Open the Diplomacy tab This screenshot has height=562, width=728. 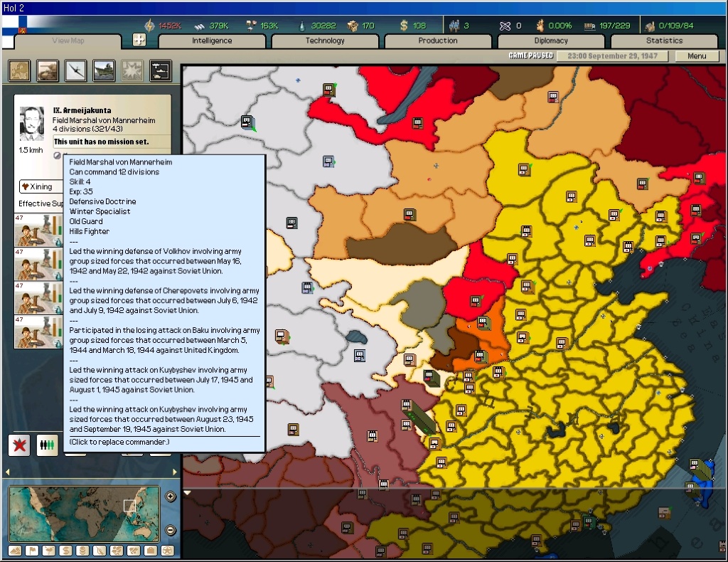[x=551, y=41]
